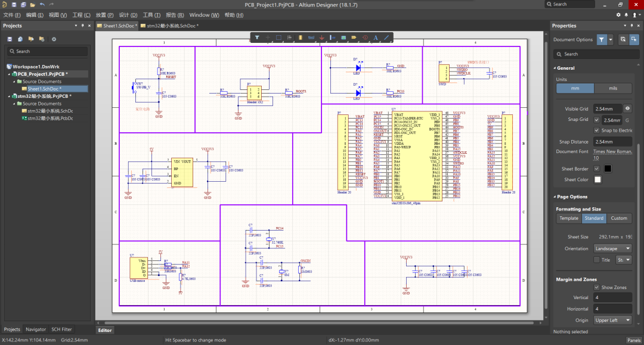Open the Origin Upper Left dropdown
The image size is (644, 345).
[x=612, y=320]
